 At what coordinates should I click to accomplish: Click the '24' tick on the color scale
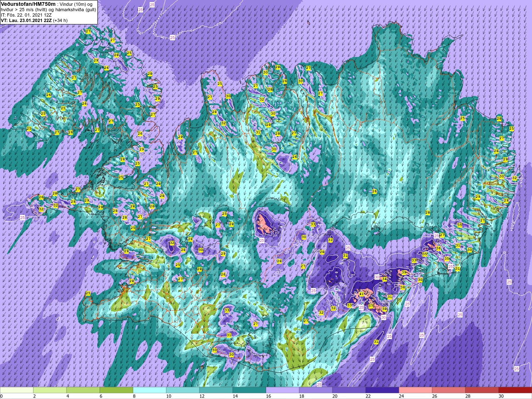pos(401,396)
